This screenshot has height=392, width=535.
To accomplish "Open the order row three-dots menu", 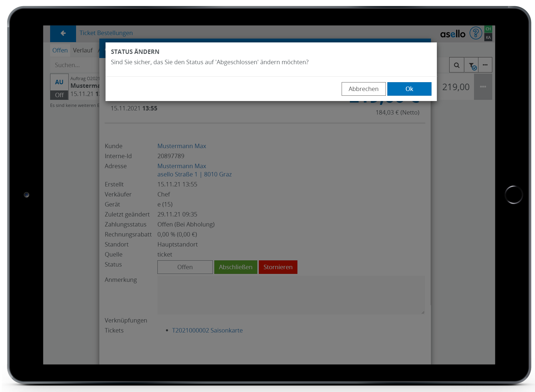I will click(x=483, y=87).
